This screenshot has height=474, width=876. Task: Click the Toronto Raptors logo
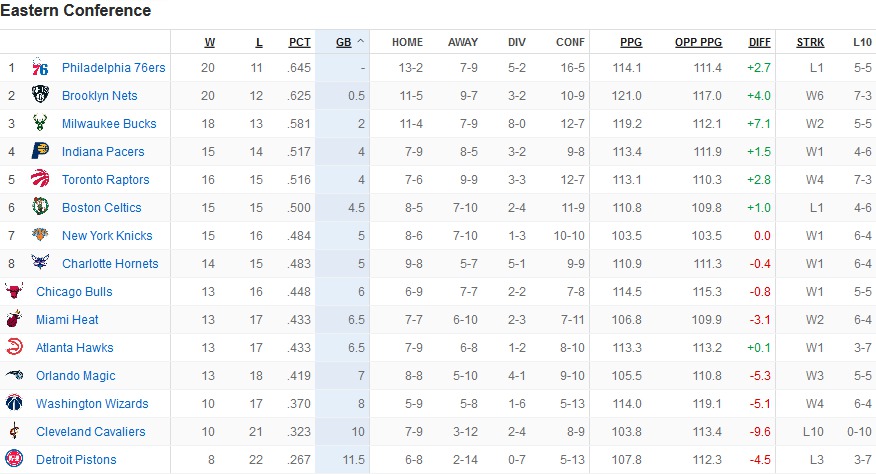point(40,179)
